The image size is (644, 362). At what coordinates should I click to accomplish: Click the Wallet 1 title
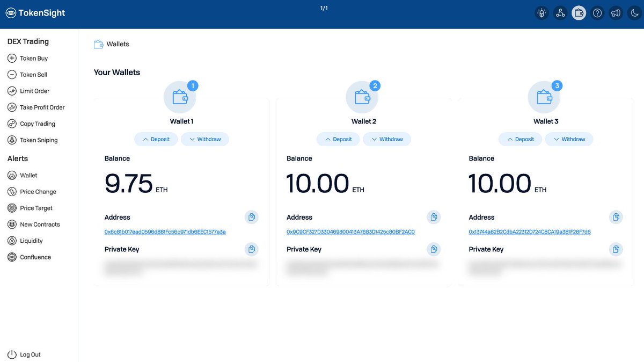[181, 121]
